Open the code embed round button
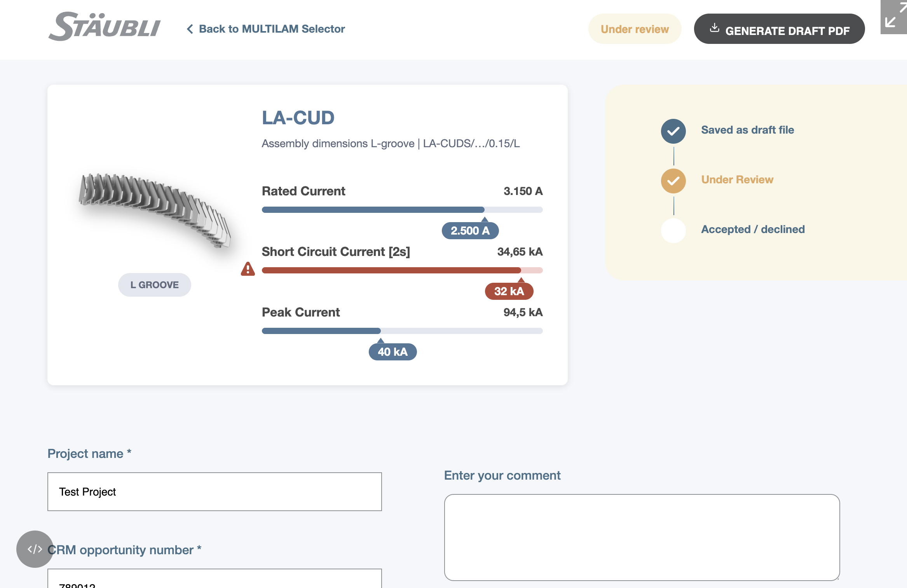Image resolution: width=907 pixels, height=588 pixels. [35, 549]
